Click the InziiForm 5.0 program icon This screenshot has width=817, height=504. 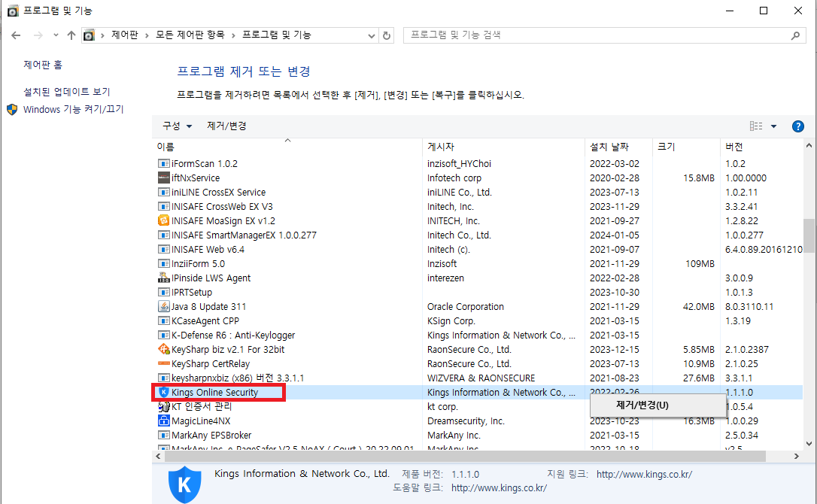(x=163, y=264)
